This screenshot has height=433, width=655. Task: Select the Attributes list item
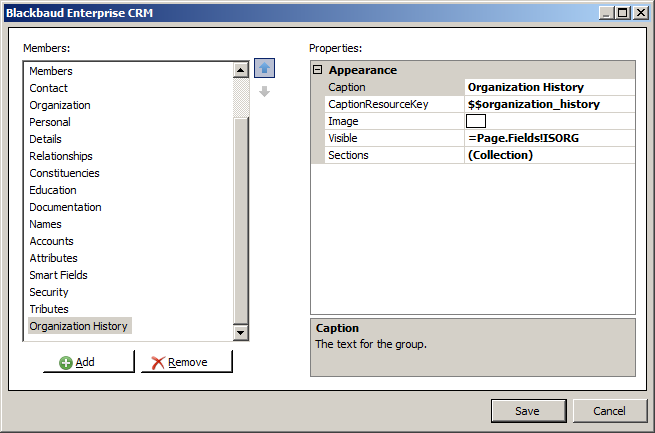pyautogui.click(x=53, y=258)
